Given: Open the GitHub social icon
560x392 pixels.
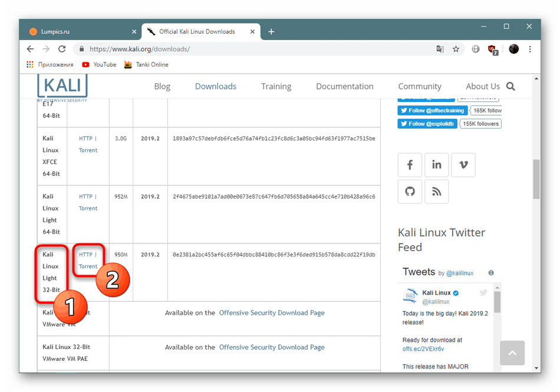Looking at the screenshot, I should pyautogui.click(x=410, y=192).
